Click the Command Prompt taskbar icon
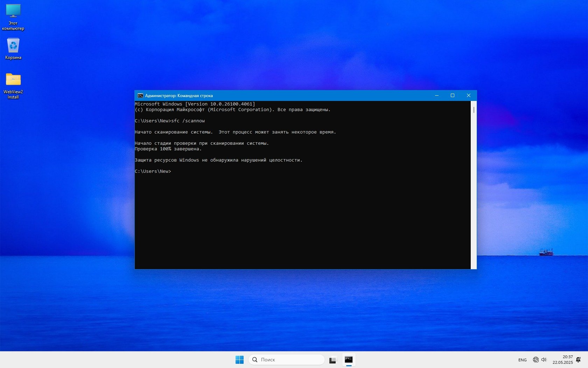 tap(349, 360)
